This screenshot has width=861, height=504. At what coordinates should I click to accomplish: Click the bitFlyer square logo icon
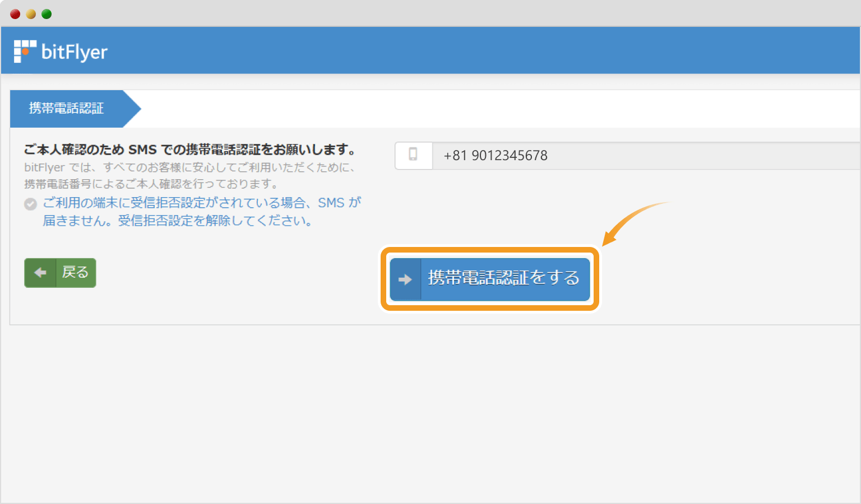(25, 51)
